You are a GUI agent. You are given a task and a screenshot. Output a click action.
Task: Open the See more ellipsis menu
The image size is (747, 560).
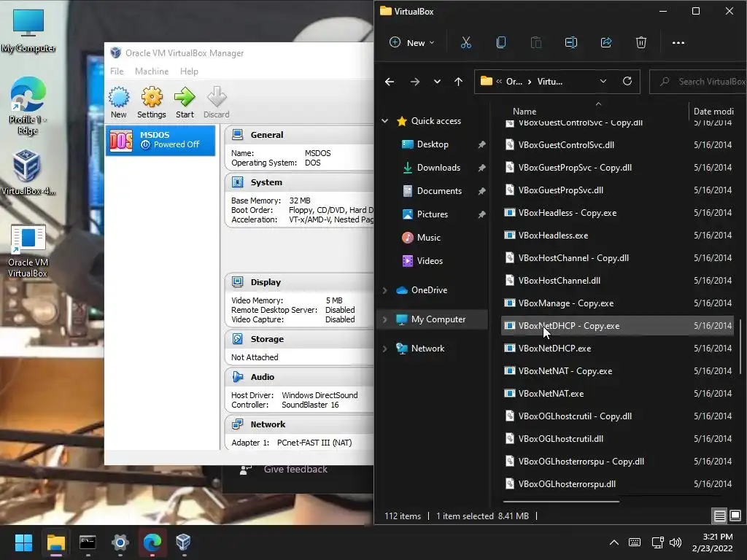(x=678, y=43)
